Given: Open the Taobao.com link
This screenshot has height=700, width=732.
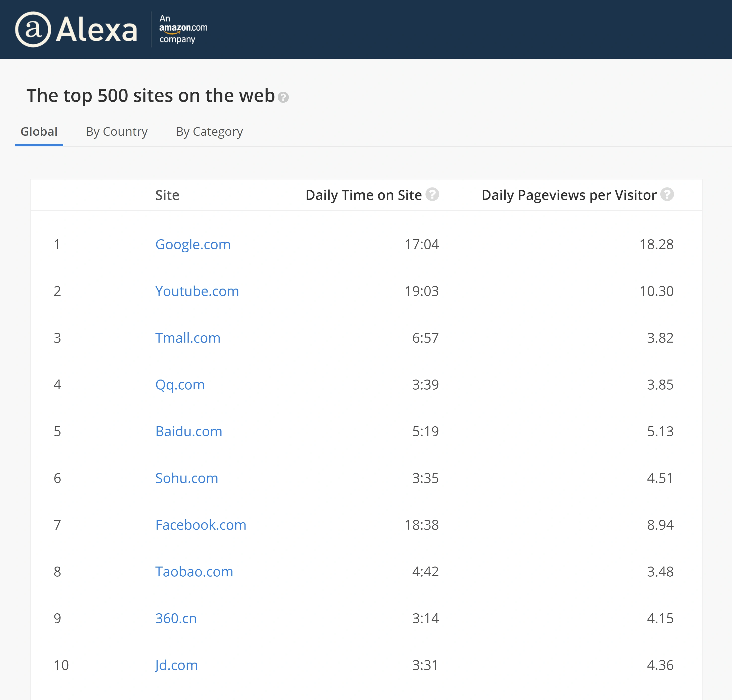Looking at the screenshot, I should pos(194,572).
